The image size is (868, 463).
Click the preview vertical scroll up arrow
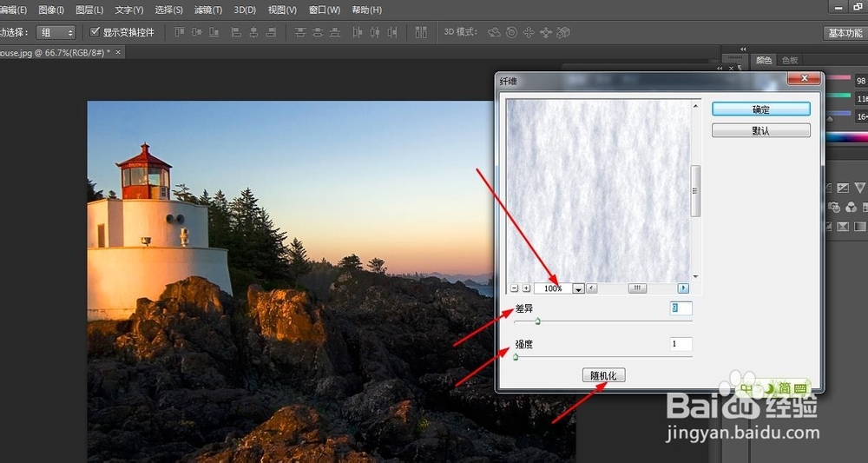point(696,106)
